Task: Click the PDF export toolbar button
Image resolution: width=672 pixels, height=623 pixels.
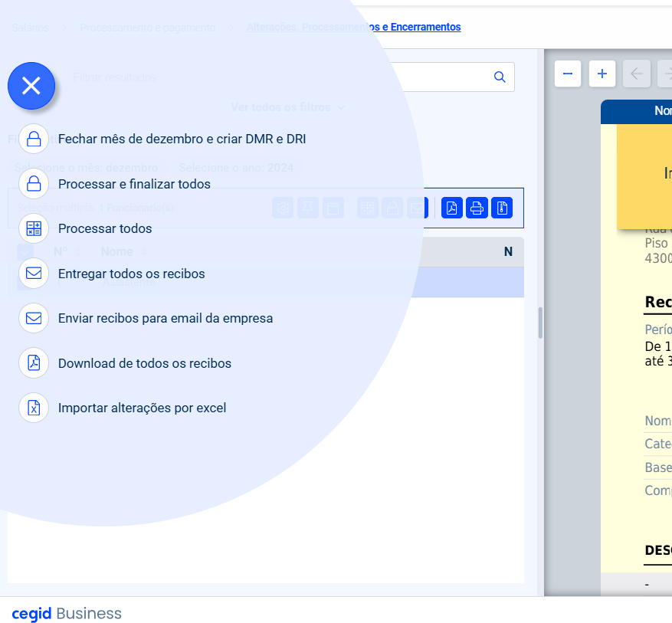Action: 452,208
